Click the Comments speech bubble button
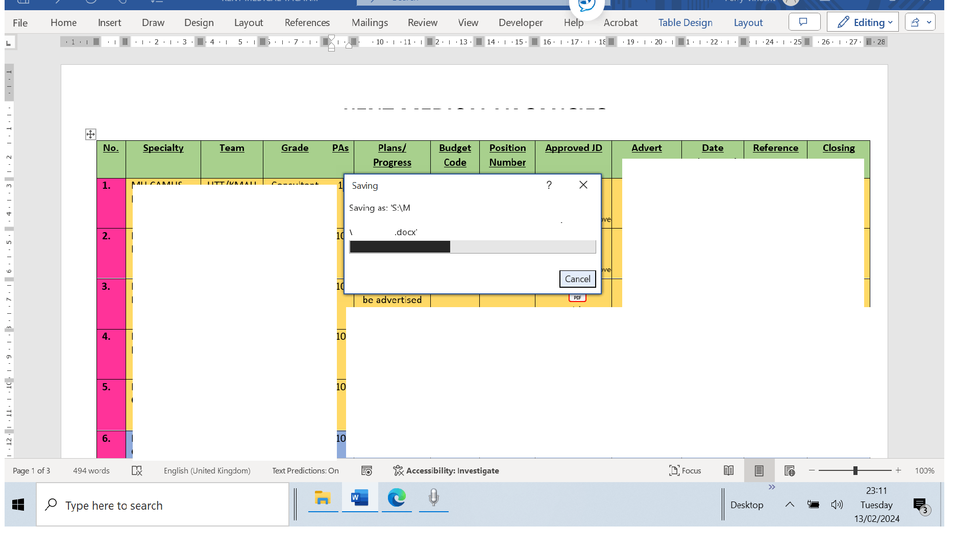The width and height of the screenshot is (980, 551). click(804, 22)
